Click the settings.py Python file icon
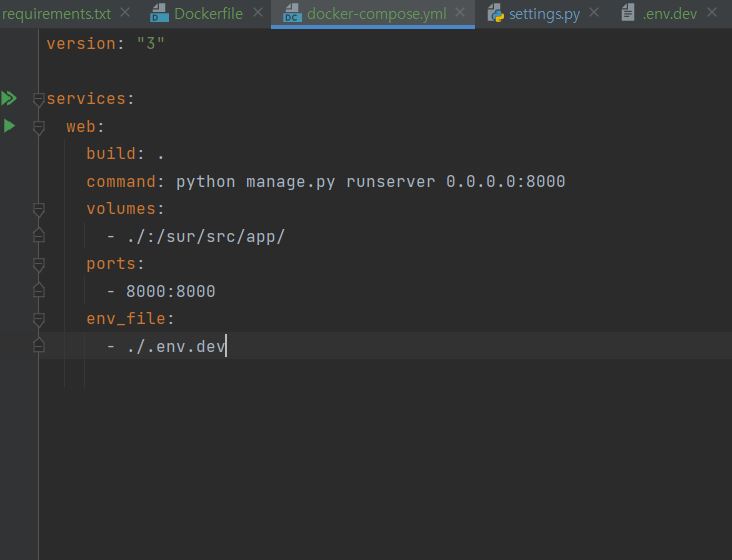The width and height of the screenshot is (732, 560). (495, 13)
